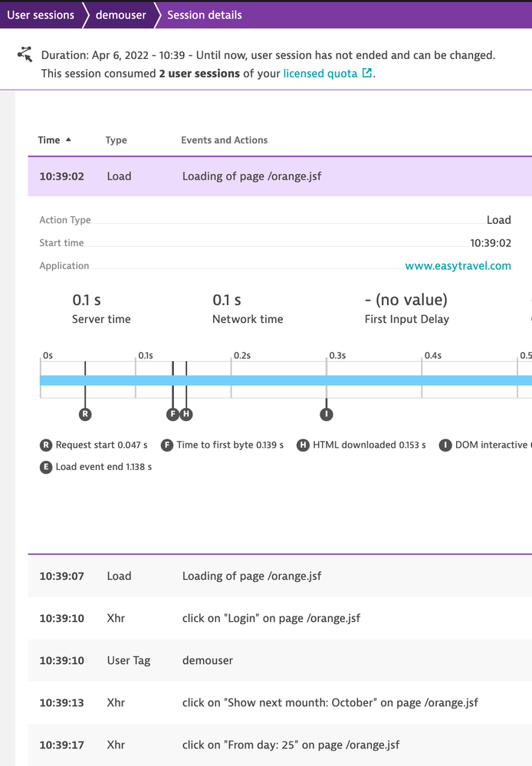Click the Time to first byte legend icon
532x766 pixels.
coord(167,445)
